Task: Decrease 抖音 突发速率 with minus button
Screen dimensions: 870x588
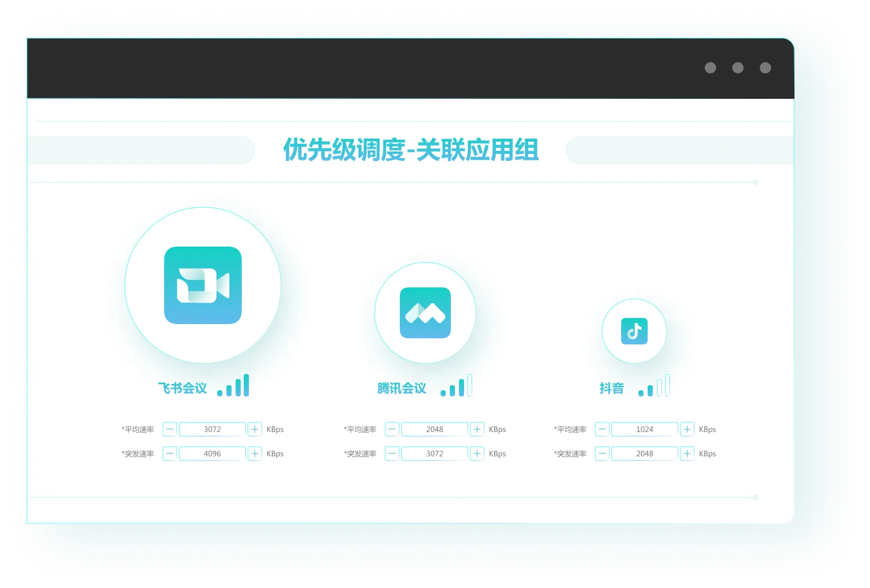Action: coord(602,453)
